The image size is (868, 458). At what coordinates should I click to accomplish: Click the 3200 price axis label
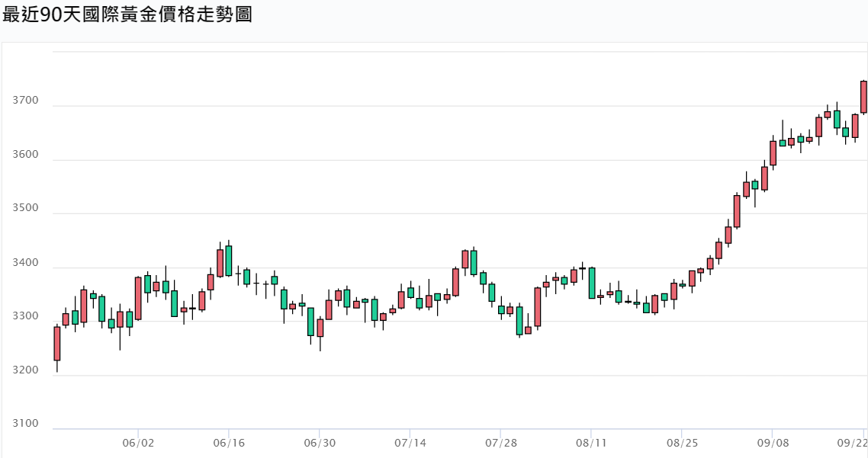(x=25, y=370)
